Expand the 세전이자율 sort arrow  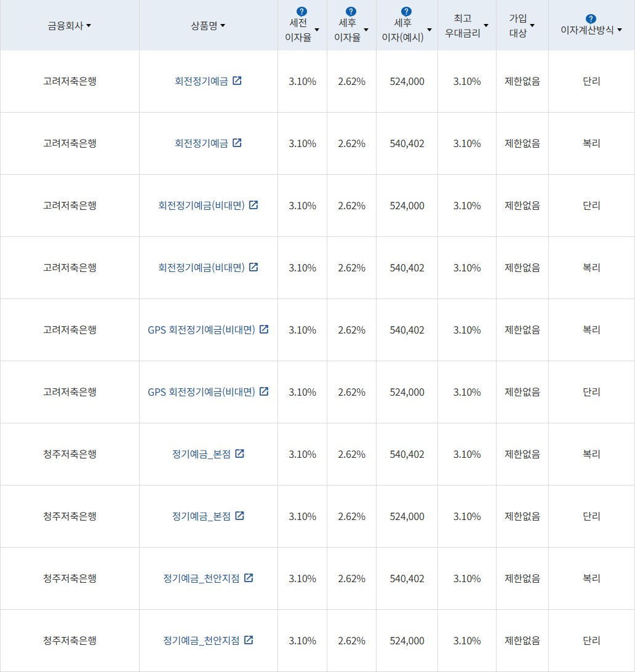316,30
